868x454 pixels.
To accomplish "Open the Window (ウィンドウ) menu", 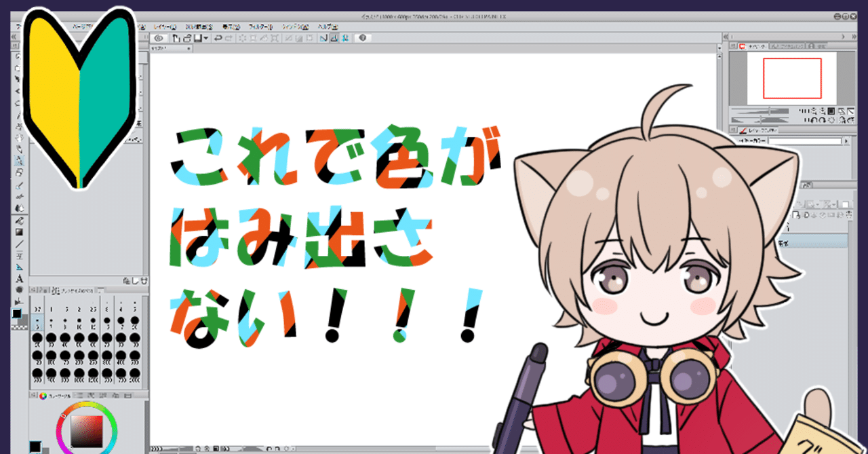I will 295,27.
